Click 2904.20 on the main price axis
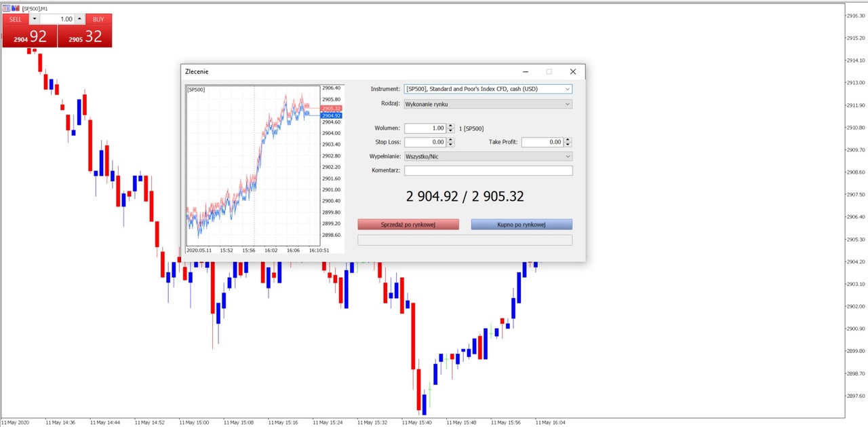868x427 pixels. (x=856, y=261)
